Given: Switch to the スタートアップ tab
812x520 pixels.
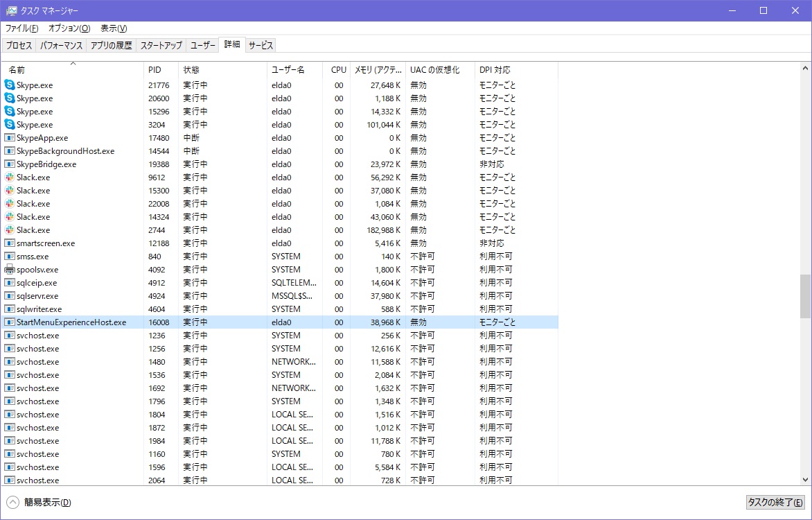Looking at the screenshot, I should [x=161, y=45].
